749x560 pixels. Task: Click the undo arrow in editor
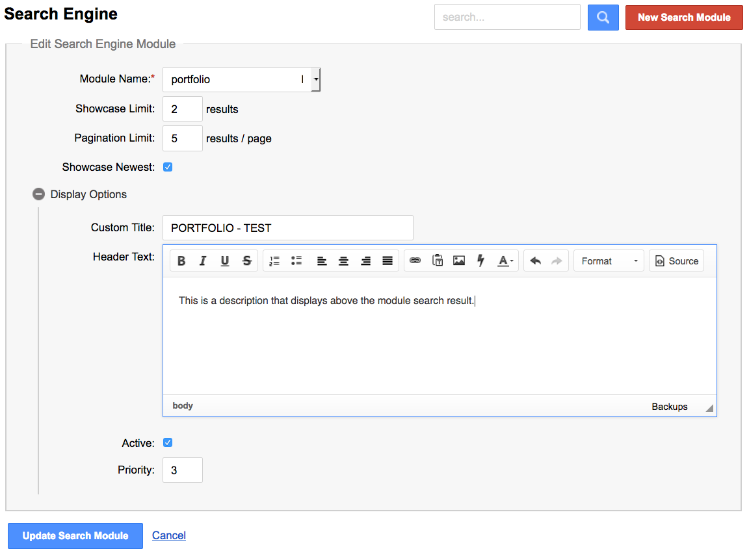click(535, 261)
